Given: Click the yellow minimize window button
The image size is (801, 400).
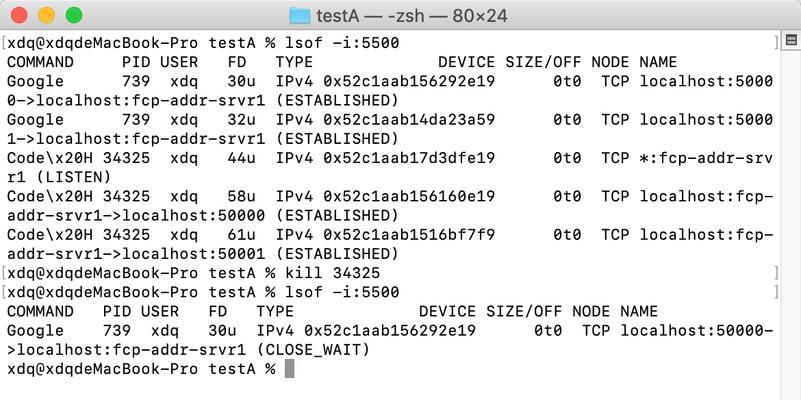Looking at the screenshot, I should pos(46,15).
